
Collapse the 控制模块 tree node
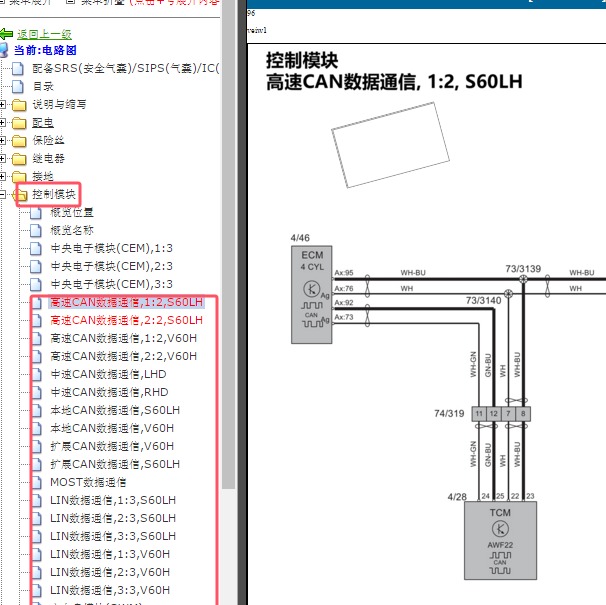tap(4, 194)
